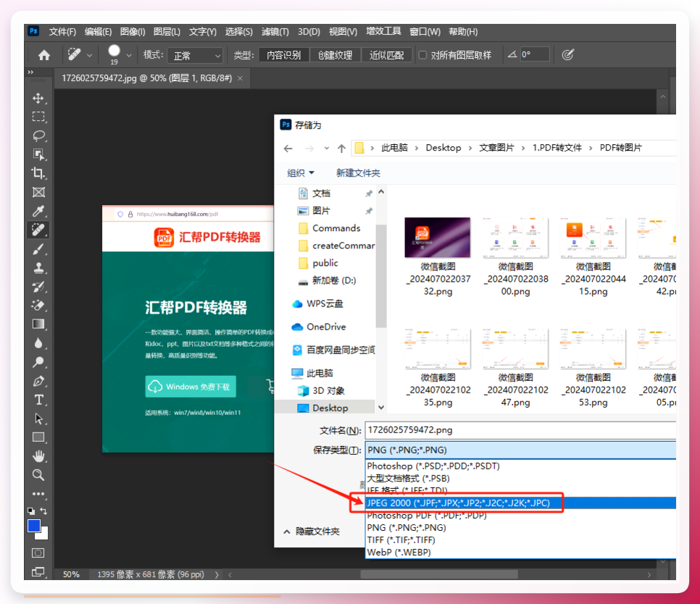Image resolution: width=700 pixels, height=604 pixels.
Task: Select the Hand tool
Action: (x=38, y=456)
